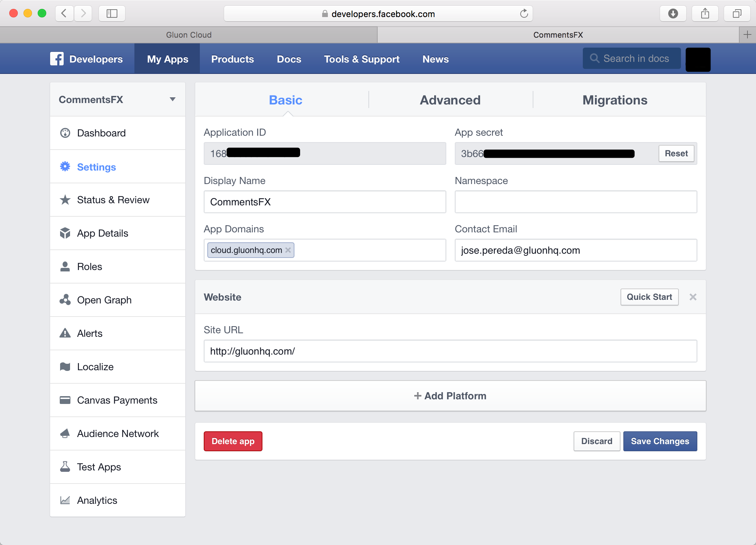The height and width of the screenshot is (545, 756).
Task: Go back with the Safari back arrow
Action: (x=64, y=14)
